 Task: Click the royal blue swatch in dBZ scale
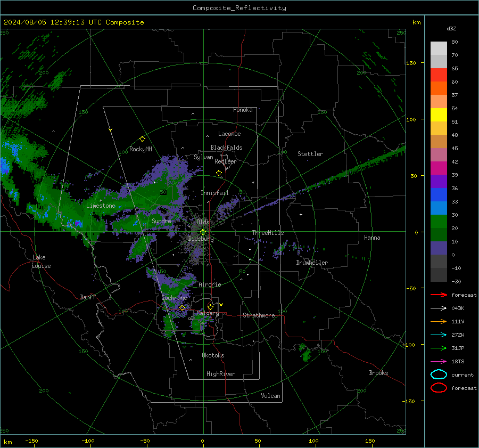(x=439, y=195)
